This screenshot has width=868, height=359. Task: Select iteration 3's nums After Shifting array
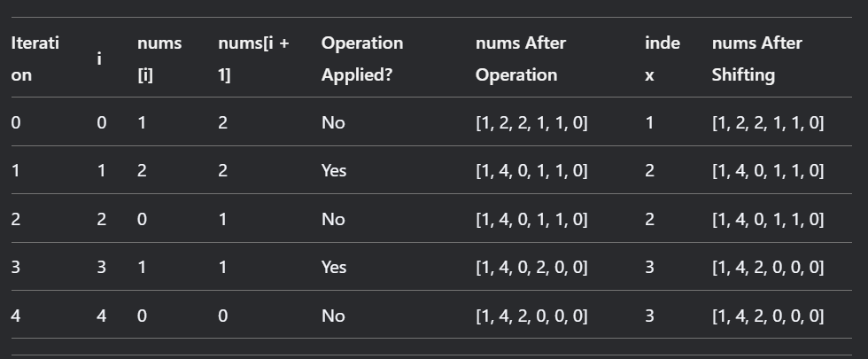pos(767,267)
